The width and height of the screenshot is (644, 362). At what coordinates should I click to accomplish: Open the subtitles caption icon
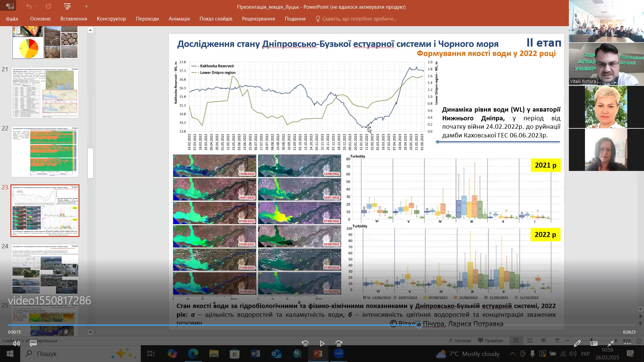[x=33, y=344]
